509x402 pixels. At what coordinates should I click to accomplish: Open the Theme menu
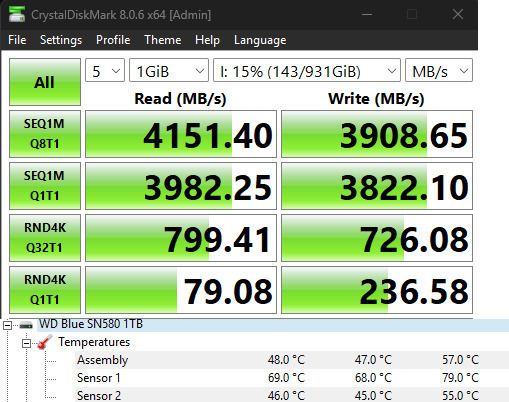(x=163, y=40)
